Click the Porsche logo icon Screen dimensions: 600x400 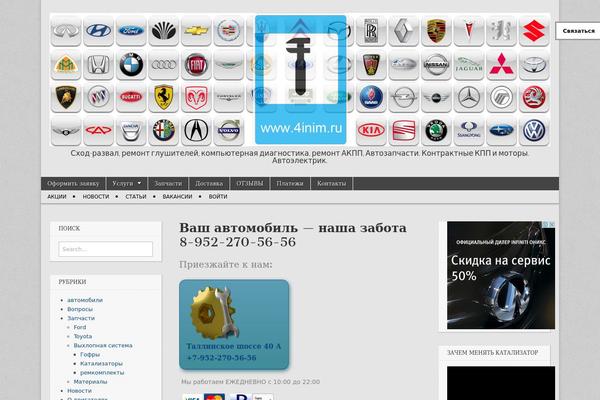tap(436, 31)
